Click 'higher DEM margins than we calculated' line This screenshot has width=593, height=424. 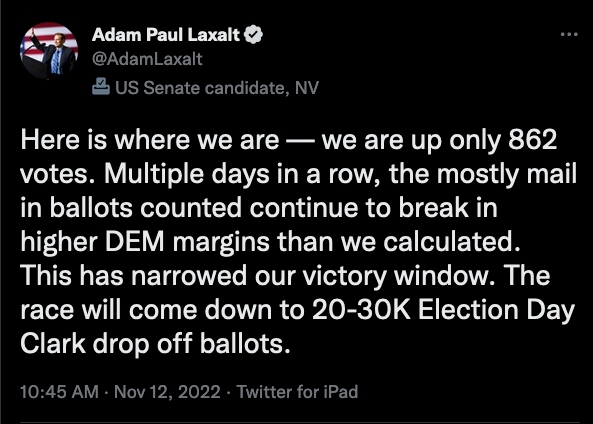(x=270, y=243)
